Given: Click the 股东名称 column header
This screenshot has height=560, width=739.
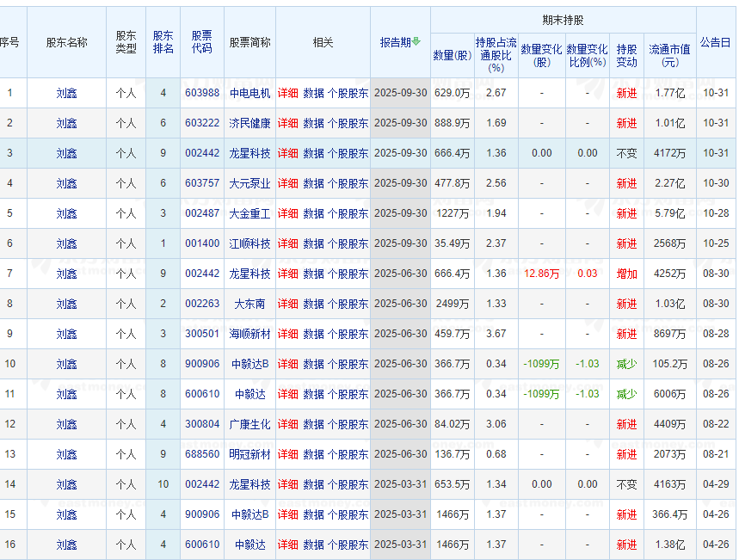Looking at the screenshot, I should coord(66,41).
